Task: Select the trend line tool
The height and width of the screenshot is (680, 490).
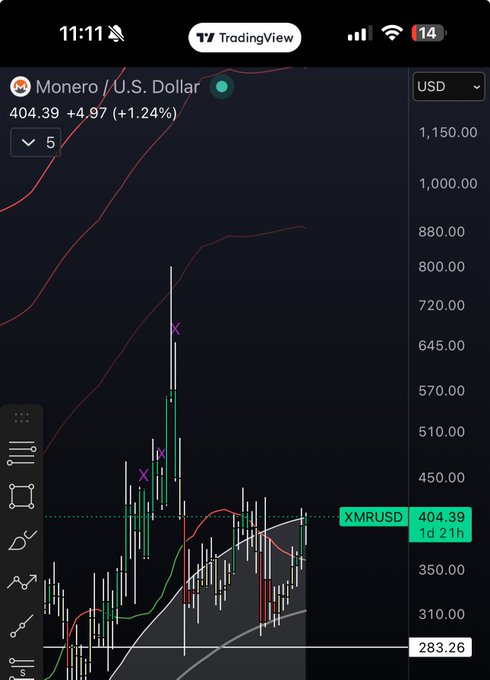Action: coord(22,627)
